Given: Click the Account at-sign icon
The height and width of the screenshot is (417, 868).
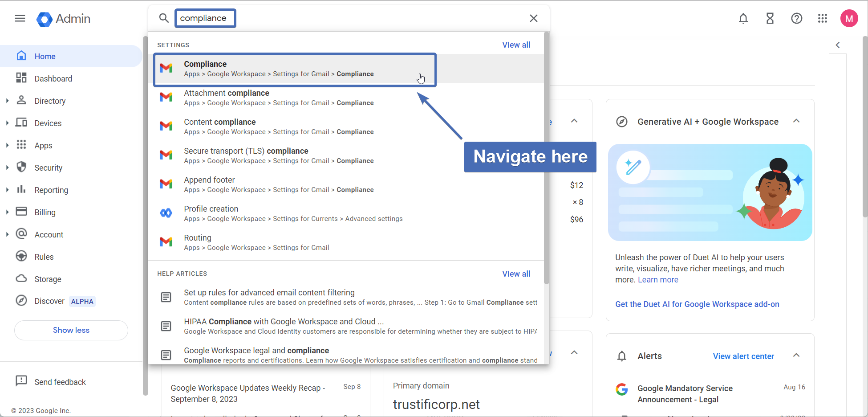Looking at the screenshot, I should click(21, 233).
